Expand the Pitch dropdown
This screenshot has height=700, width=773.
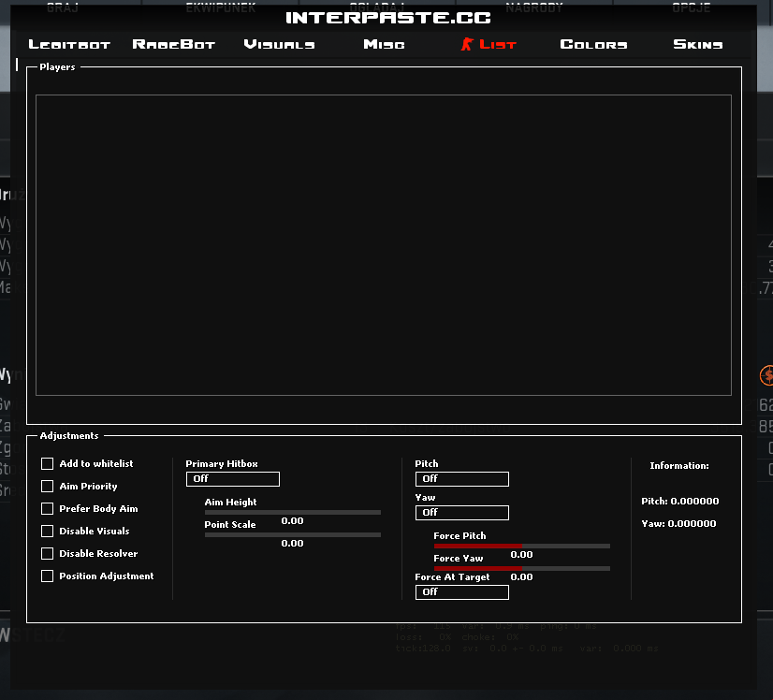click(461, 479)
